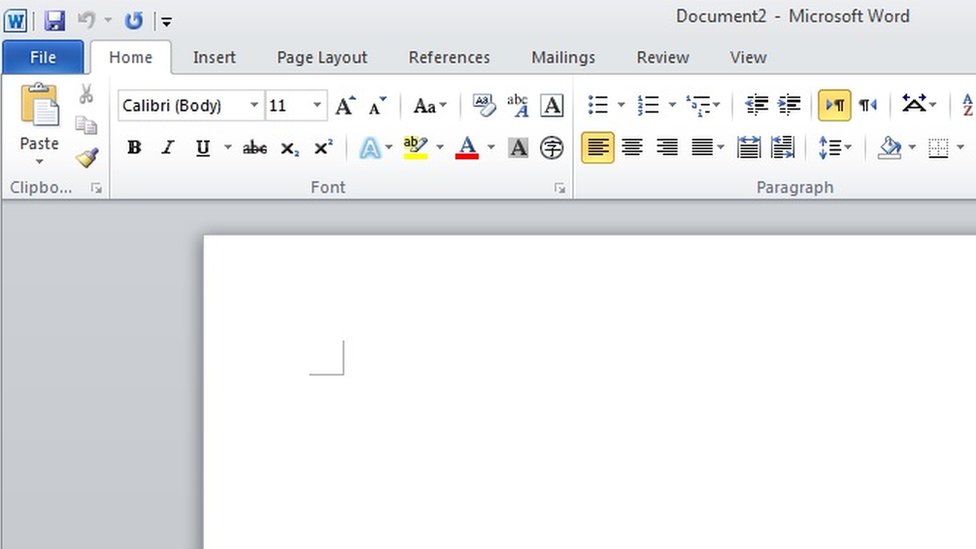Open the File tab

click(43, 57)
